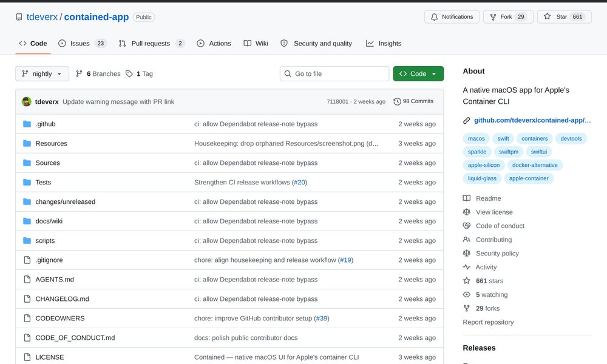The image size is (607, 364).
Task: Open the #19 link in the .gitignore row
Action: (346, 260)
